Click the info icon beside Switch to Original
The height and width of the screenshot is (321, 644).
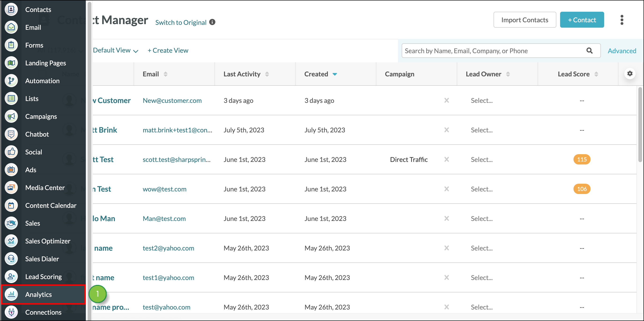pos(212,22)
